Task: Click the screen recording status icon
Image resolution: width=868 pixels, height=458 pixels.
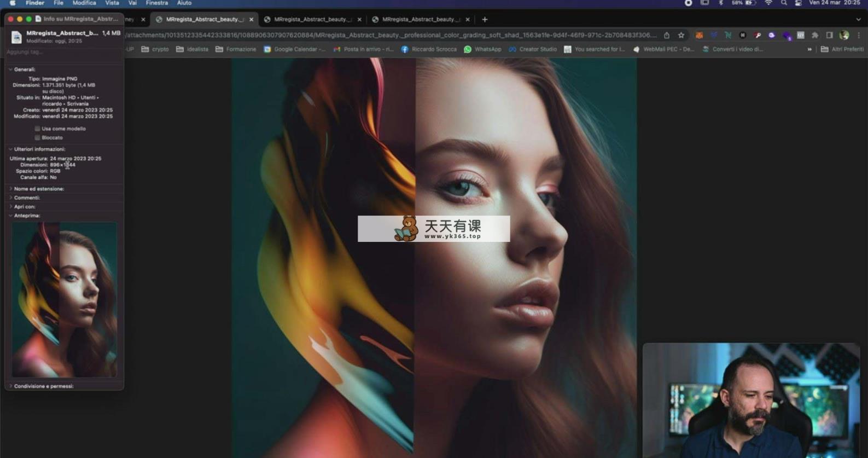Action: (x=688, y=3)
